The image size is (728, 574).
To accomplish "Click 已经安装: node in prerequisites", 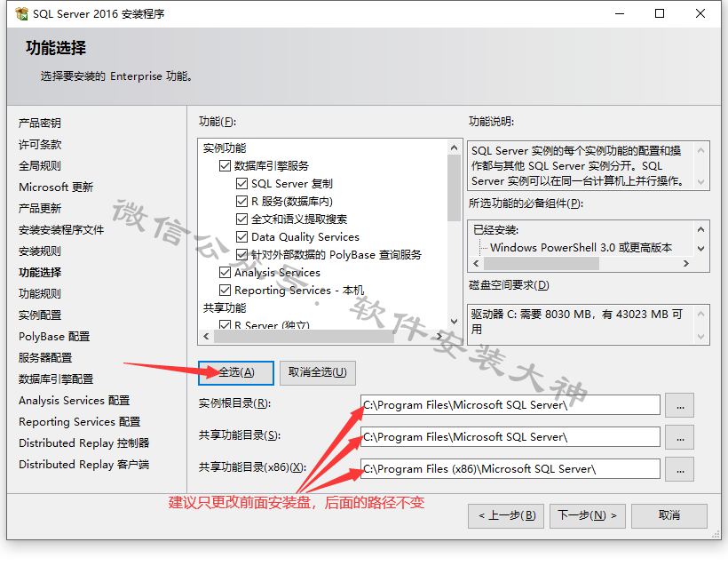I will click(x=496, y=230).
